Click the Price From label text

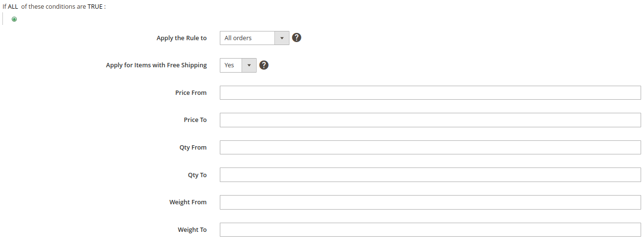[x=191, y=92]
